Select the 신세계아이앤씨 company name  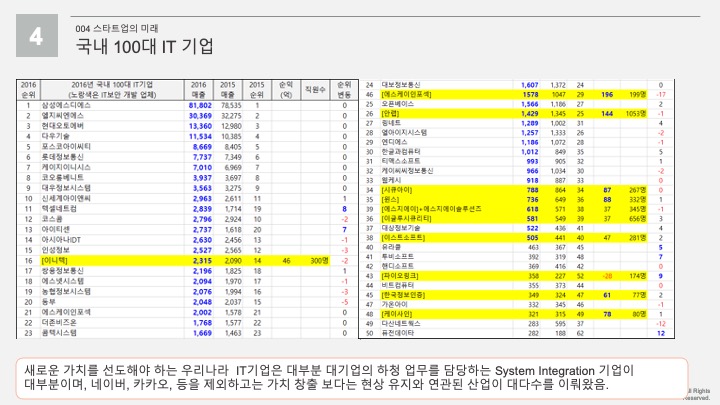pyautogui.click(x=66, y=198)
